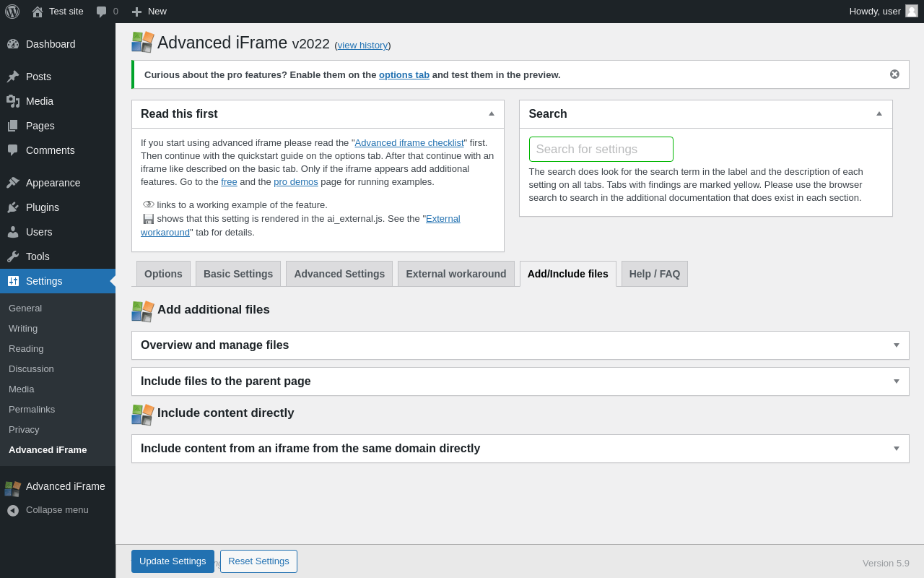Switch to the Basic Settings tab

coord(238,274)
